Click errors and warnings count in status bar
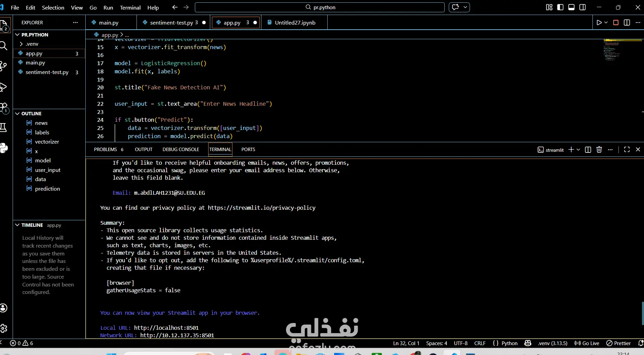The image size is (644, 355). tap(22, 343)
